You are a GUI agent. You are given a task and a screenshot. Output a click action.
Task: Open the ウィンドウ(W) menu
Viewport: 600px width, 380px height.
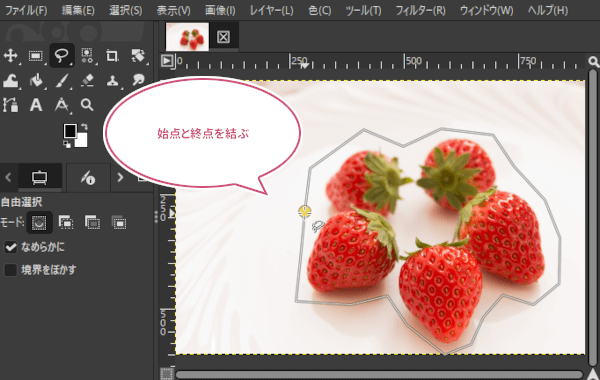(486, 10)
